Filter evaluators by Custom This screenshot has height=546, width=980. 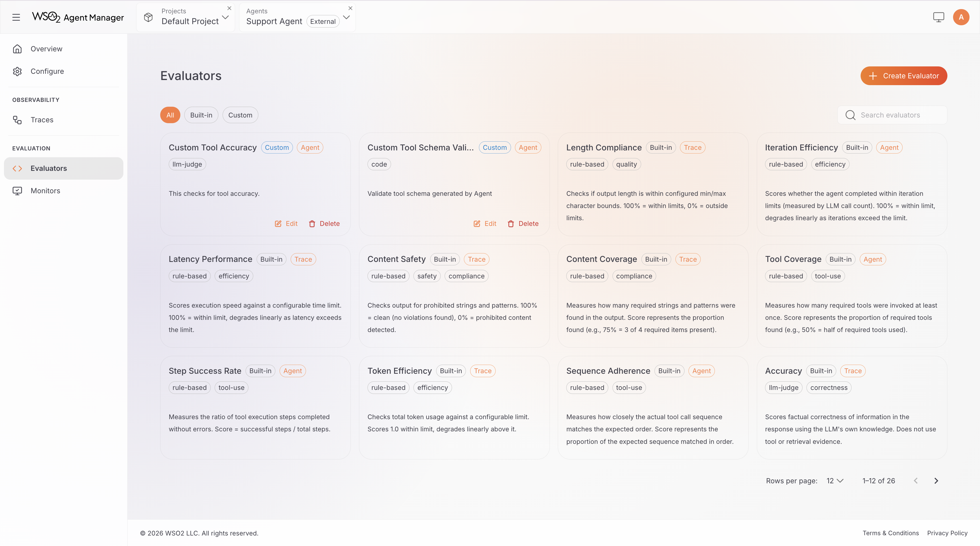click(x=240, y=115)
